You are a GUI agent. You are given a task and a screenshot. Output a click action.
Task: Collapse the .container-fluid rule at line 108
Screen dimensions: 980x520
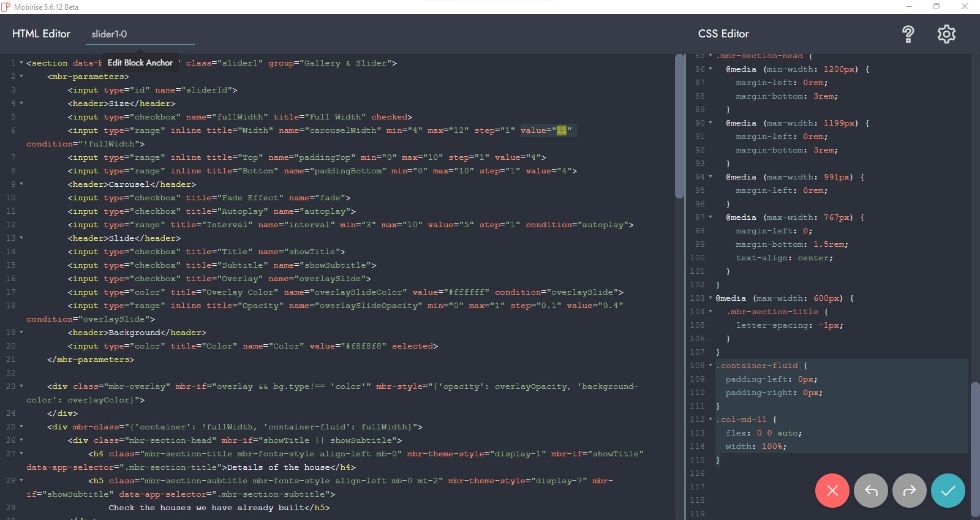pos(710,366)
